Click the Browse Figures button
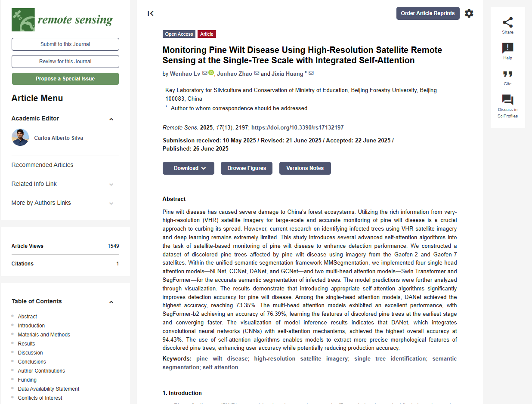The height and width of the screenshot is (404, 532). 246,168
